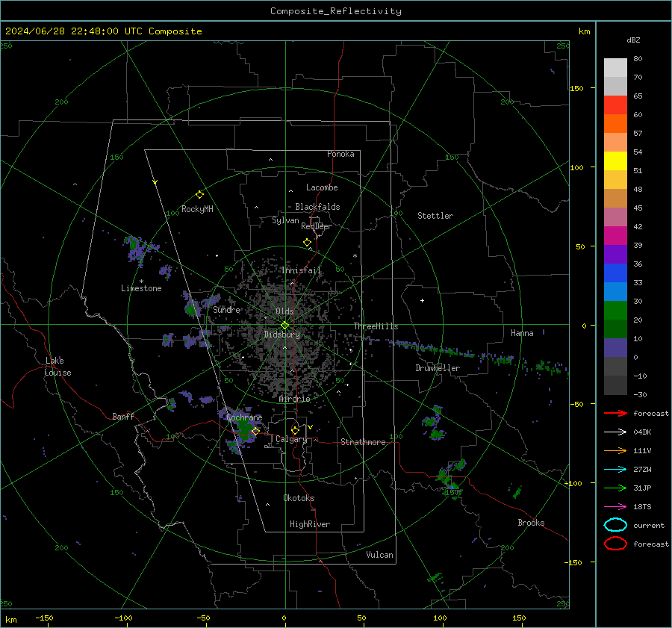Pick the orange 57-60 dBZ swatch
672x628 pixels.
click(615, 124)
